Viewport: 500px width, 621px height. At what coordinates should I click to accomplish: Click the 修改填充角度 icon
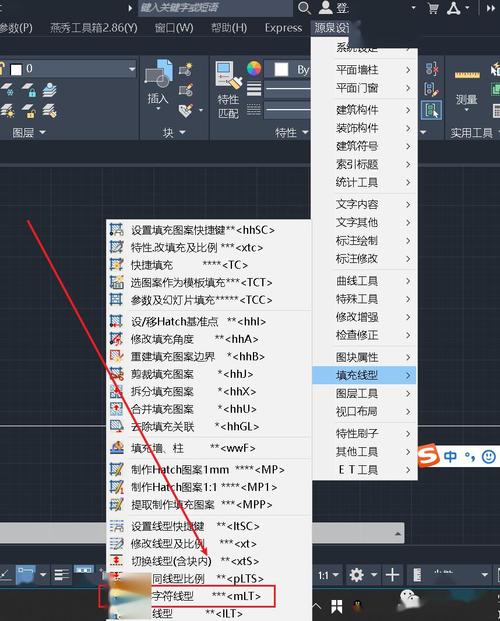(116, 339)
